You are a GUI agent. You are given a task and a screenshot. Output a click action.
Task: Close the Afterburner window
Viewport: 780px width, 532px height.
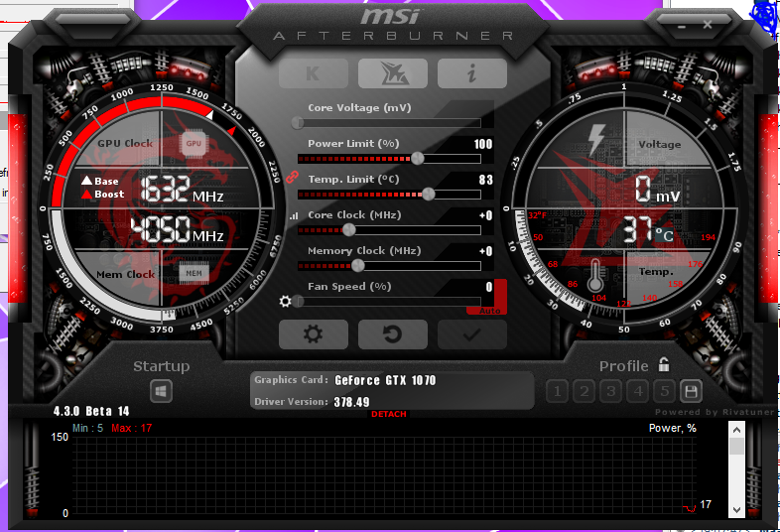point(708,25)
